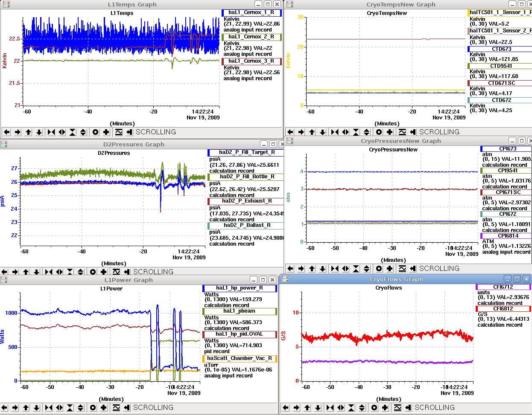Zoom in horizontally on the CryoTempsNew Graph
The height and width of the screenshot is (415, 532).
(x=335, y=132)
